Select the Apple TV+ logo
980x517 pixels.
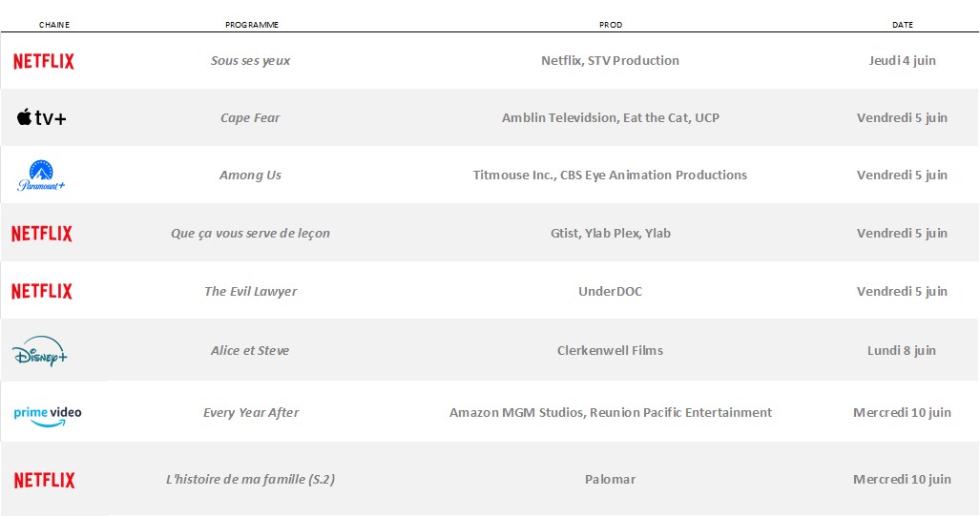41,117
